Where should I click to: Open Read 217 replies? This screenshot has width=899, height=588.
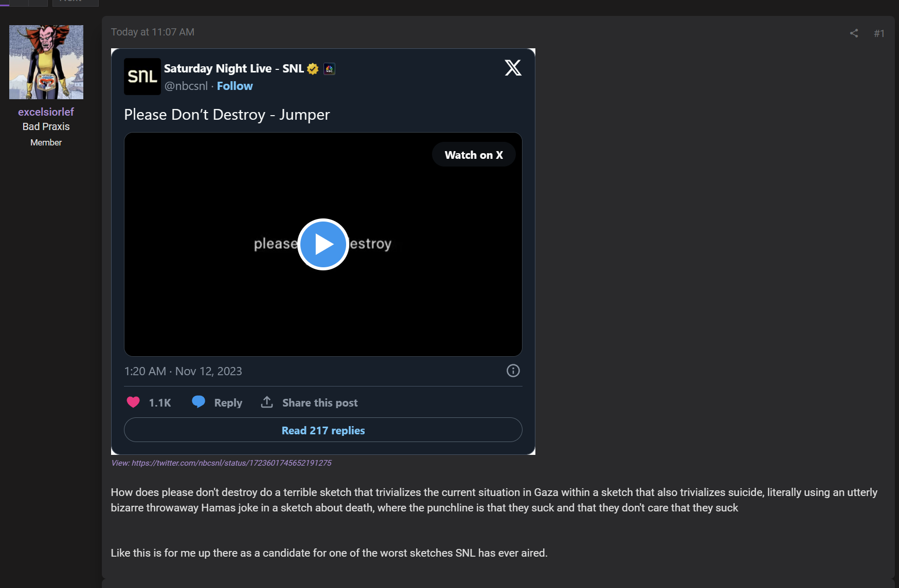323,430
